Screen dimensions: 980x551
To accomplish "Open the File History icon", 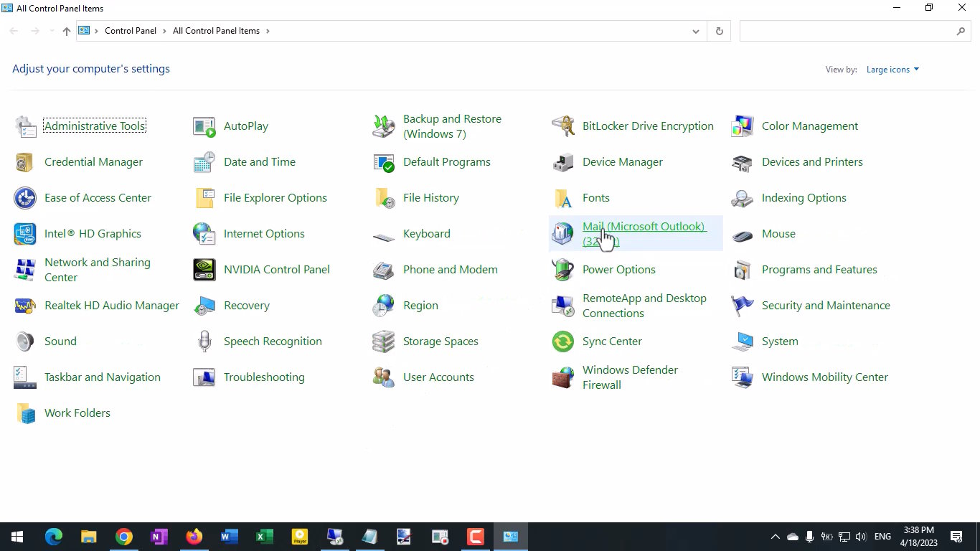I will (x=384, y=198).
